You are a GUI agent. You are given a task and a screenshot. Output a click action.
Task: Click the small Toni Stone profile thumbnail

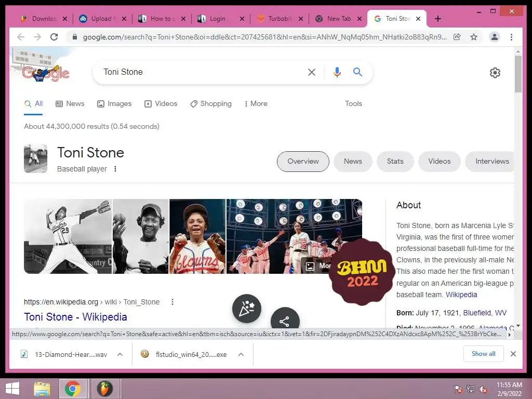36,158
